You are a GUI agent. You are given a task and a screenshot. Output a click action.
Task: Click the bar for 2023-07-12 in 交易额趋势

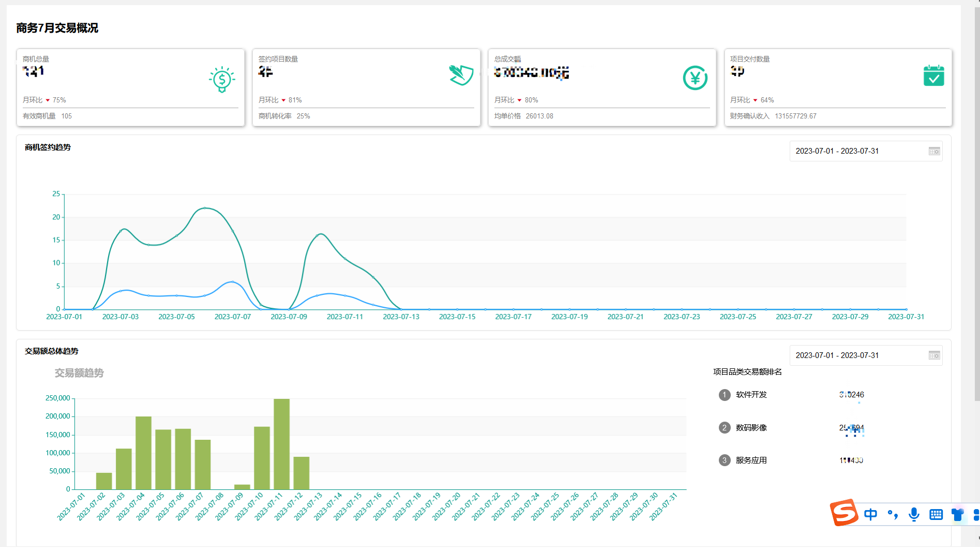(301, 473)
